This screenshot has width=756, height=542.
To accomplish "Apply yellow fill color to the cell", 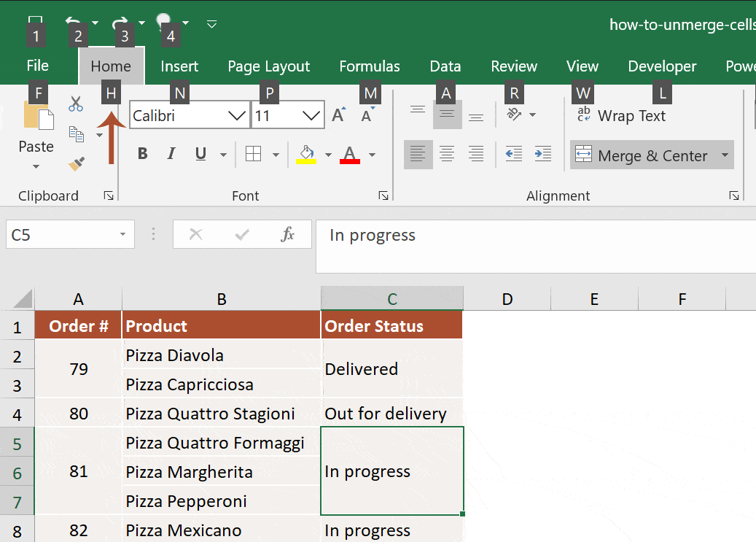I will [x=306, y=153].
